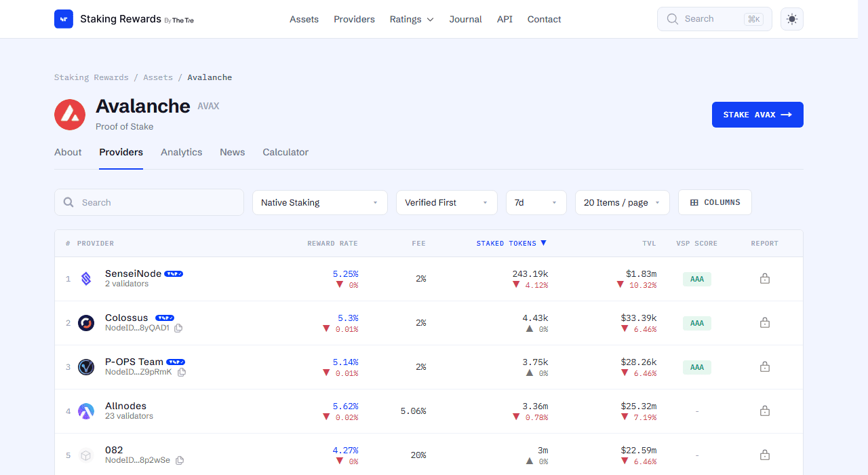
Task: Click the 082 provider cube icon
Action: click(86, 455)
